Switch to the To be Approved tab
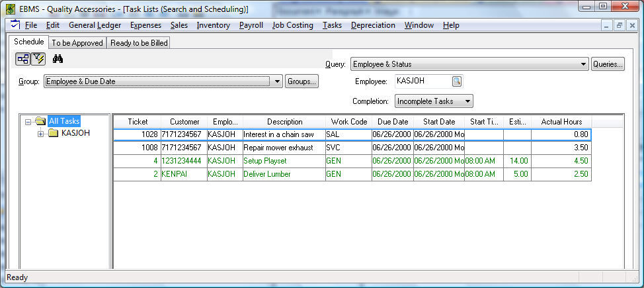 [77, 43]
